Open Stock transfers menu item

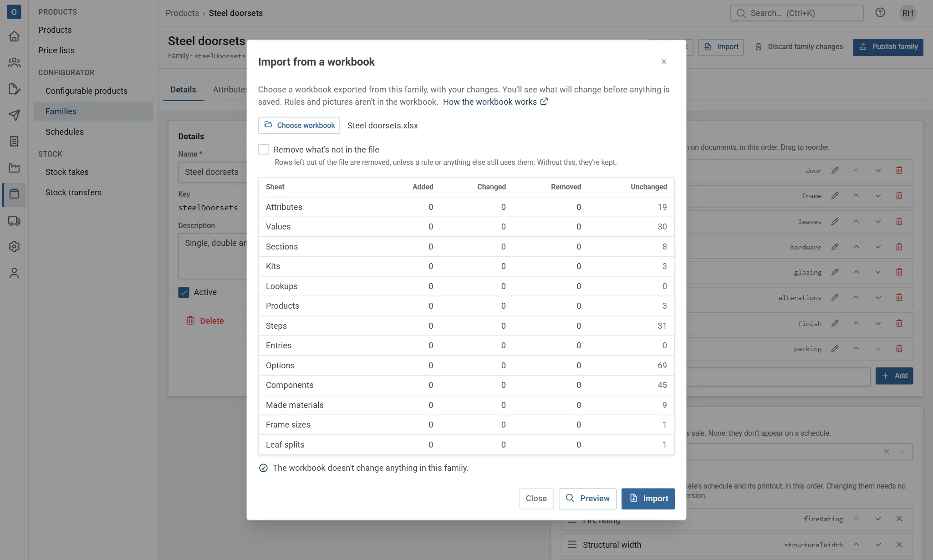point(73,193)
